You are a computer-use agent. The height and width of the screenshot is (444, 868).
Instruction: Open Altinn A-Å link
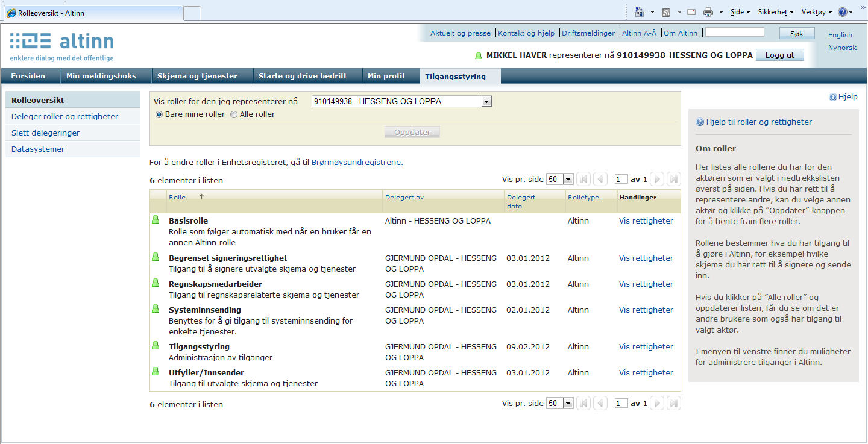point(639,33)
